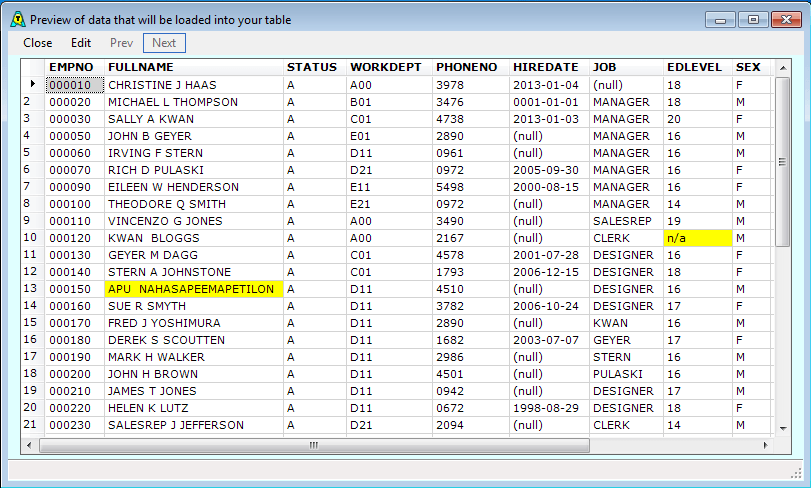The image size is (811, 488).
Task: Select hire date 0001-01-01 cell
Action: pos(549,102)
